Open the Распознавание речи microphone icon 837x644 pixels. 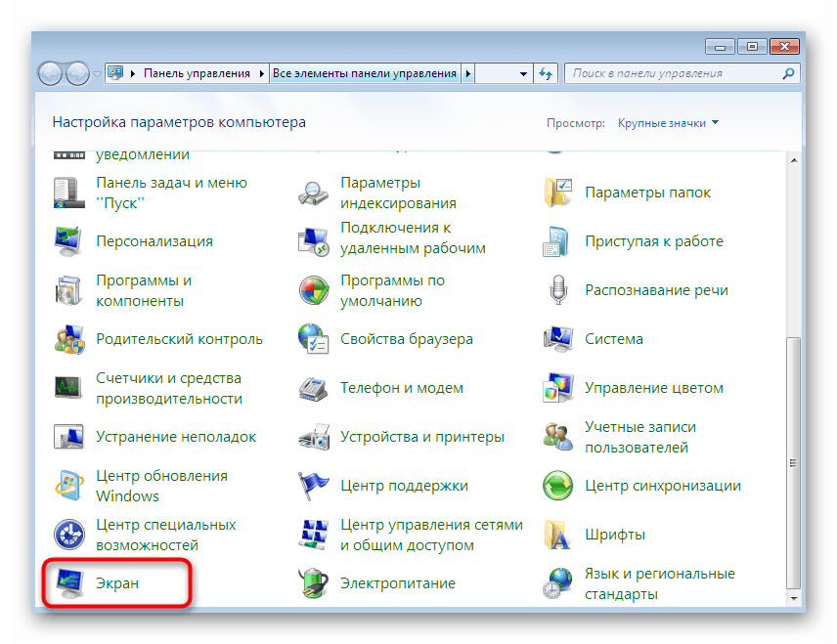coord(557,290)
